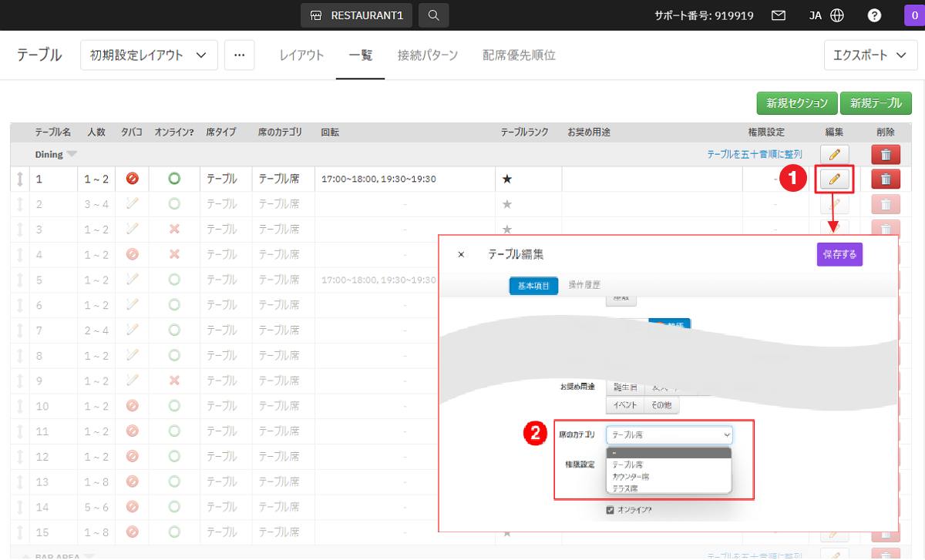This screenshot has height=560, width=925.
Task: Open the 初期設定レイアウト dropdown
Action: (x=149, y=55)
